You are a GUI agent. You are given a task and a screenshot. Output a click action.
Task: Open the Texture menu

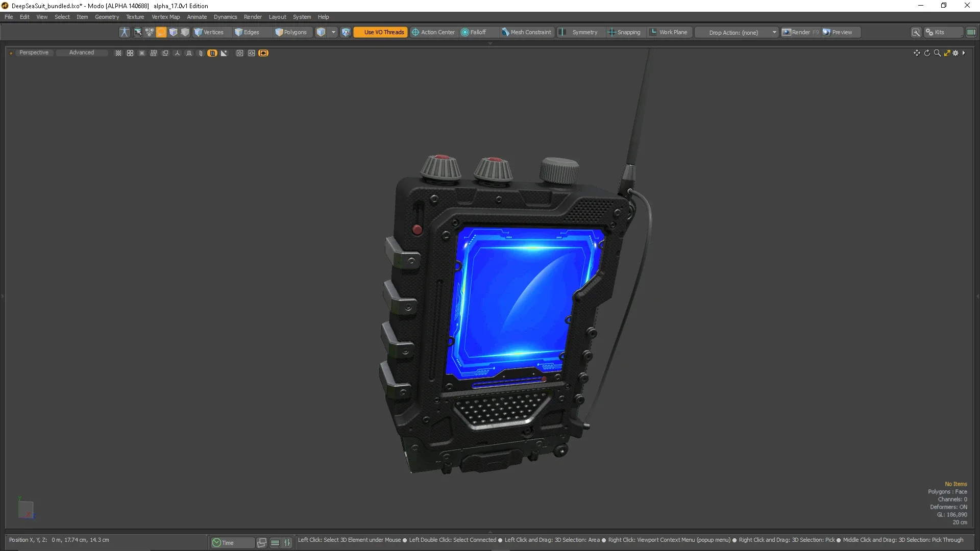pyautogui.click(x=135, y=17)
